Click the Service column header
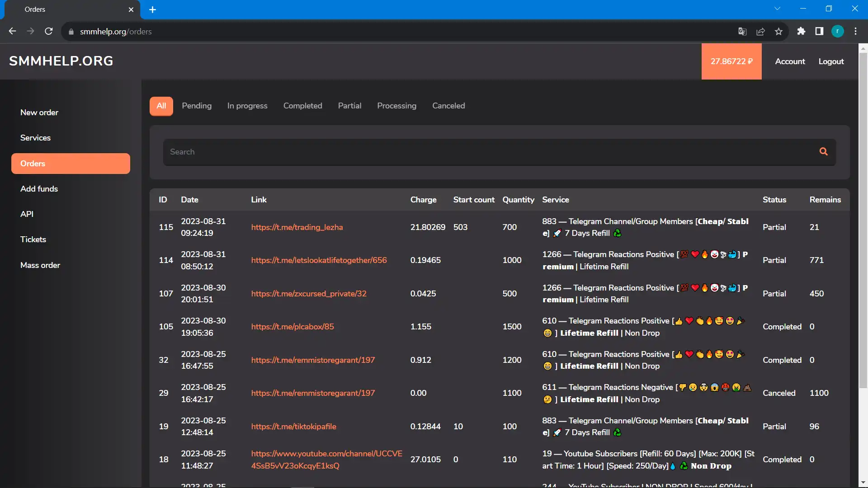 tap(556, 200)
